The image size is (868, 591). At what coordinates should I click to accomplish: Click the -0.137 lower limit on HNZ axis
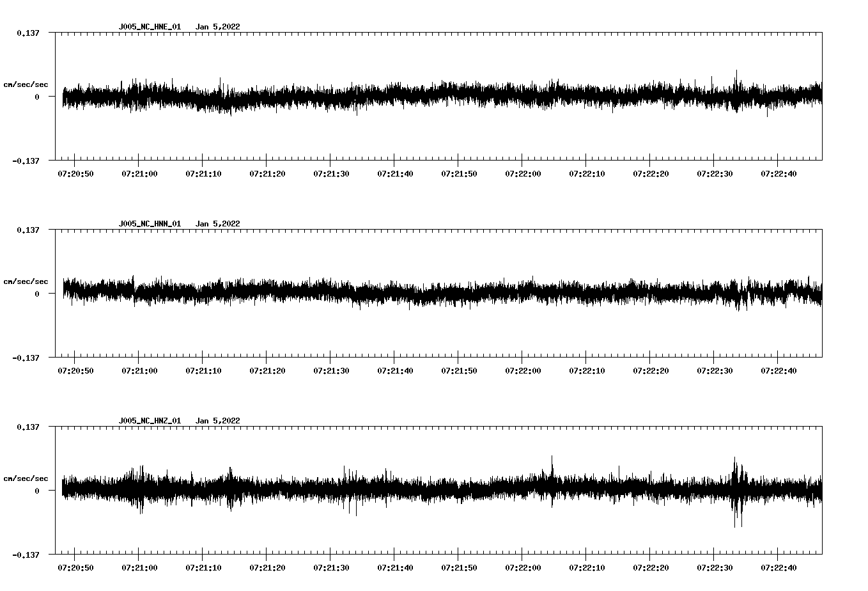pos(26,555)
